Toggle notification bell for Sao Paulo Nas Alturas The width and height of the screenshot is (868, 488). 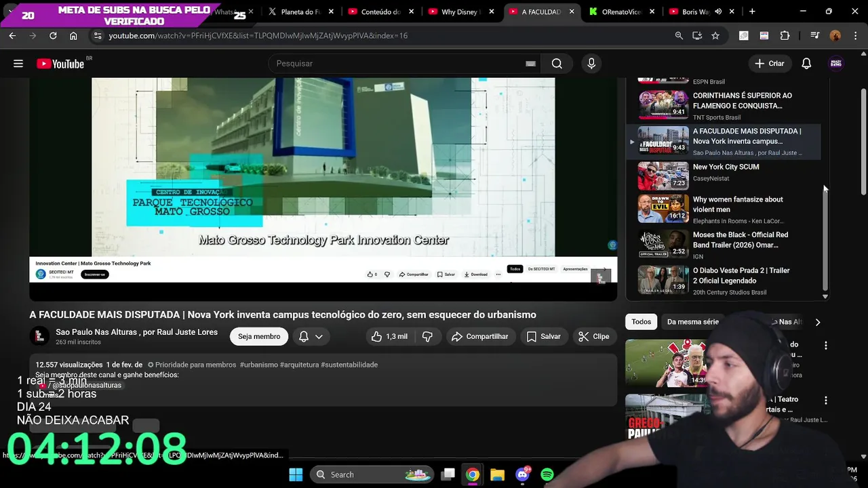pyautogui.click(x=304, y=336)
